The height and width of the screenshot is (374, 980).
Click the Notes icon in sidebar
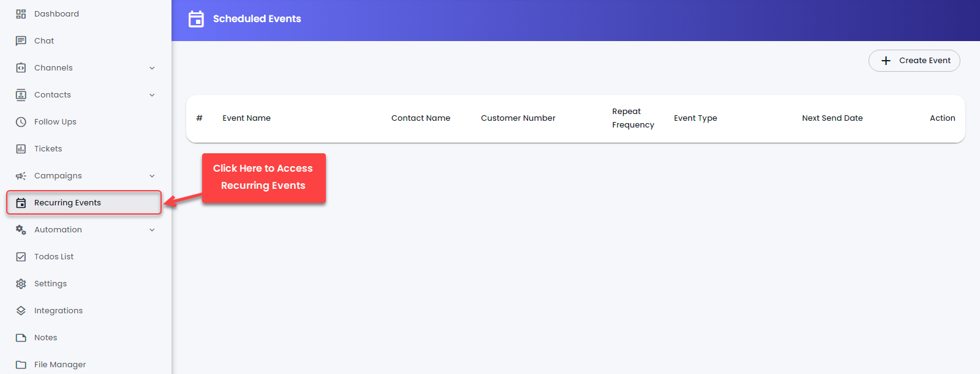coord(21,338)
